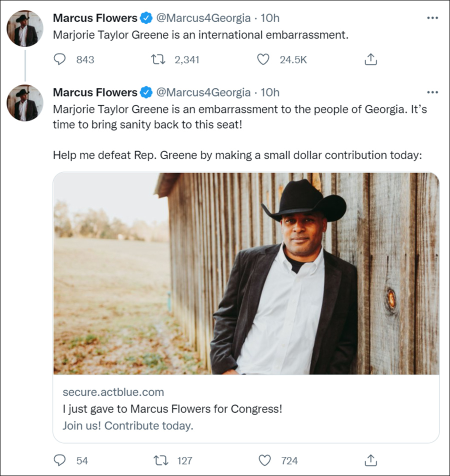Click Marcus Flowers avatar on first tweet
This screenshot has height=476, width=450.
(25, 28)
